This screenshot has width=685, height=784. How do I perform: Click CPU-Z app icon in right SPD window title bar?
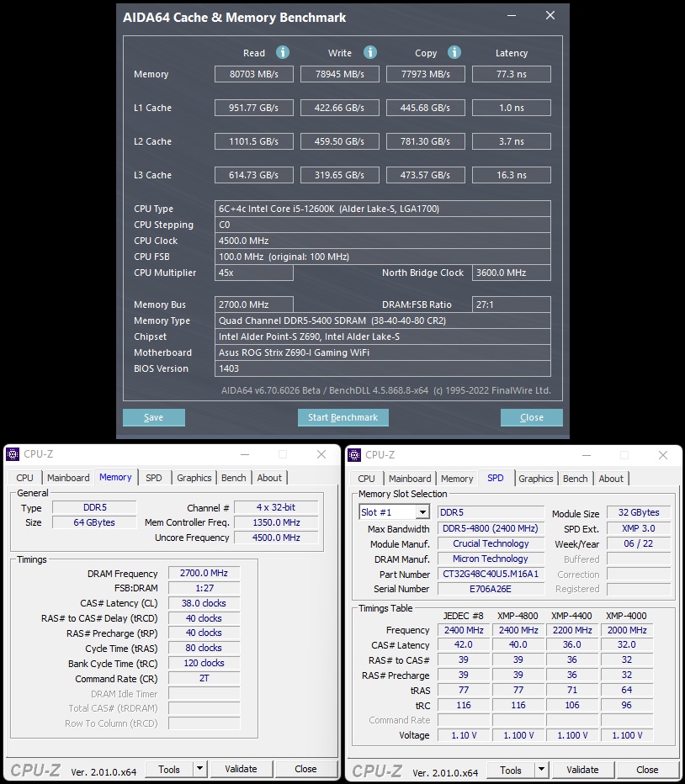tap(354, 454)
